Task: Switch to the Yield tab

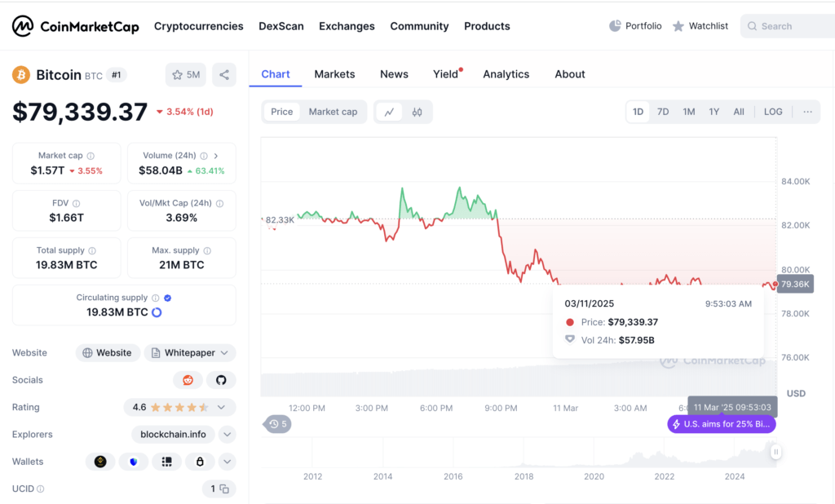Action: 446,74
